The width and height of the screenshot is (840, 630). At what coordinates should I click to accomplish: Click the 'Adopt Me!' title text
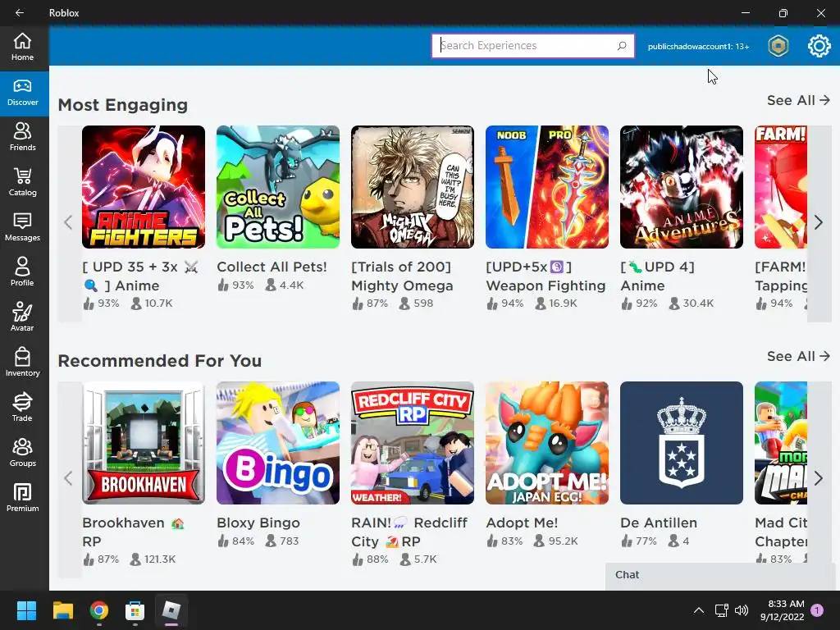click(522, 523)
